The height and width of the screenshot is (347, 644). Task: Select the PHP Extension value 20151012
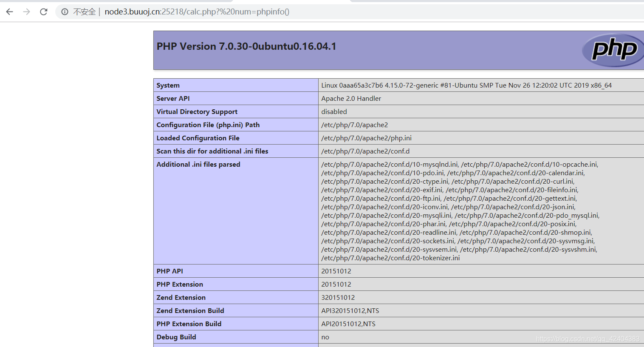(336, 284)
